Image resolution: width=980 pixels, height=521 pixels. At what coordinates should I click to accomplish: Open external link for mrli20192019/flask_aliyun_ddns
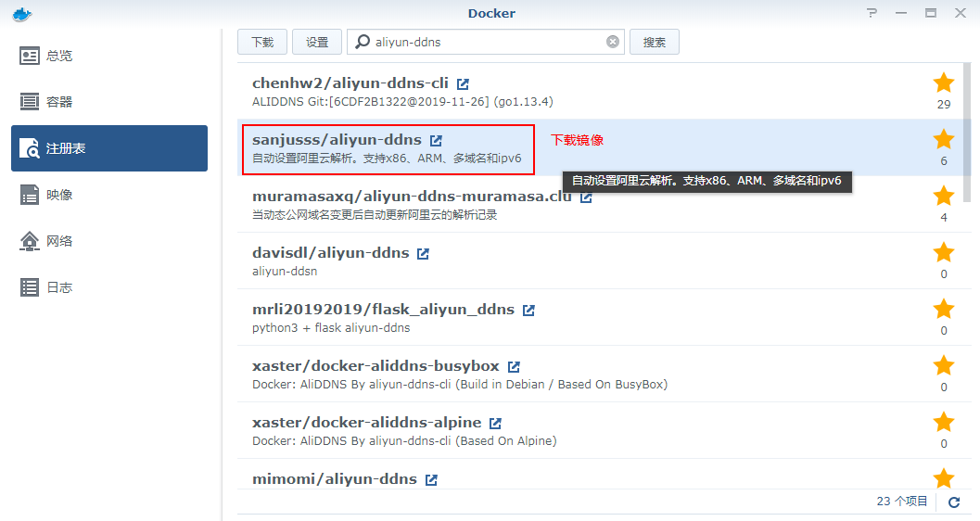[x=528, y=310]
